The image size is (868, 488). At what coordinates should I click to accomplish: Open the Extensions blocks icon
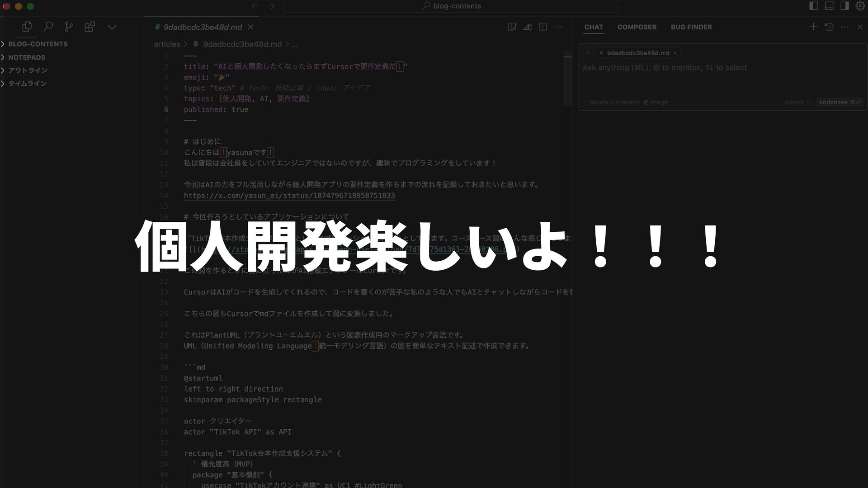pyautogui.click(x=90, y=27)
